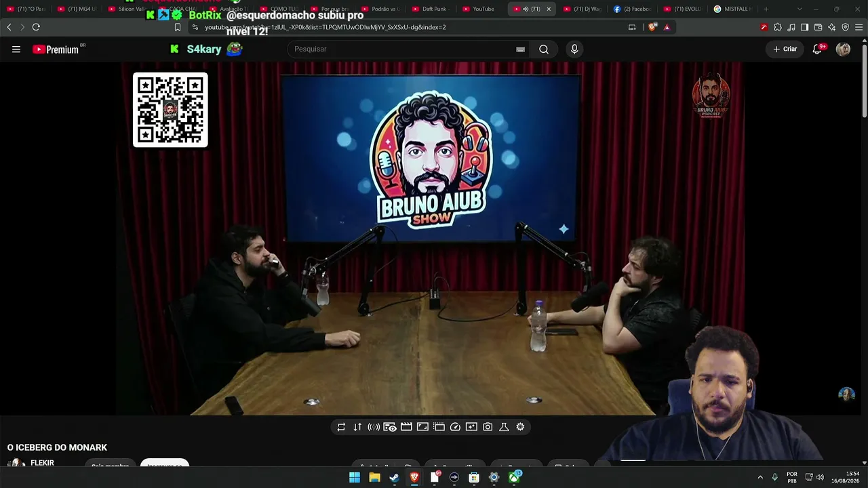868x488 pixels.
Task: Toggle the browser sidebar panel
Action: click(804, 27)
